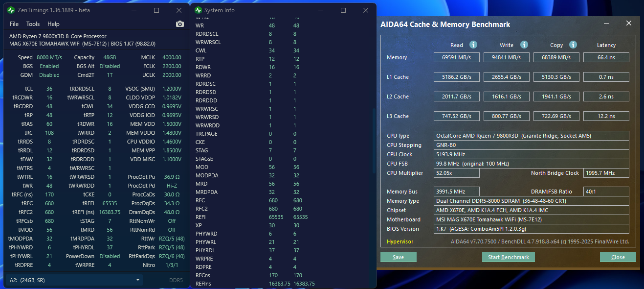The image size is (644, 289).
Task: Click the Memory Bus value 3991.5 MHz
Action: pos(457,192)
